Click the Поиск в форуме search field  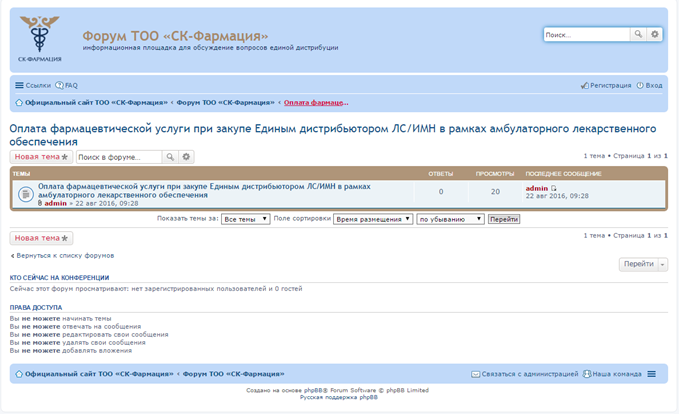tap(119, 157)
